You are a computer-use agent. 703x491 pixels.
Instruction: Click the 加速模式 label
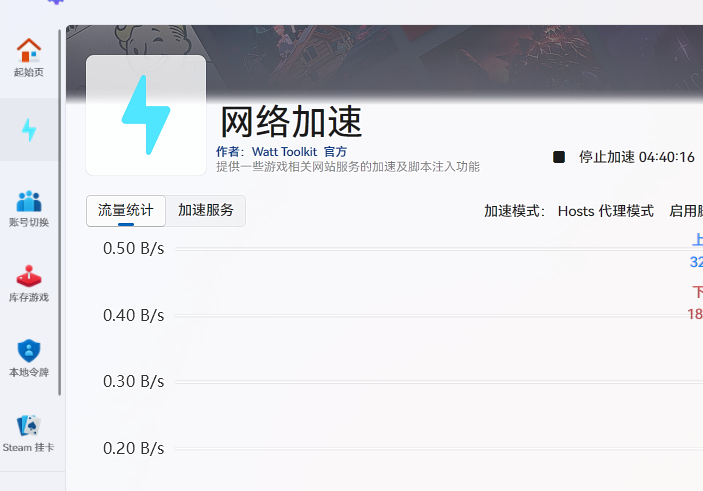pos(514,211)
